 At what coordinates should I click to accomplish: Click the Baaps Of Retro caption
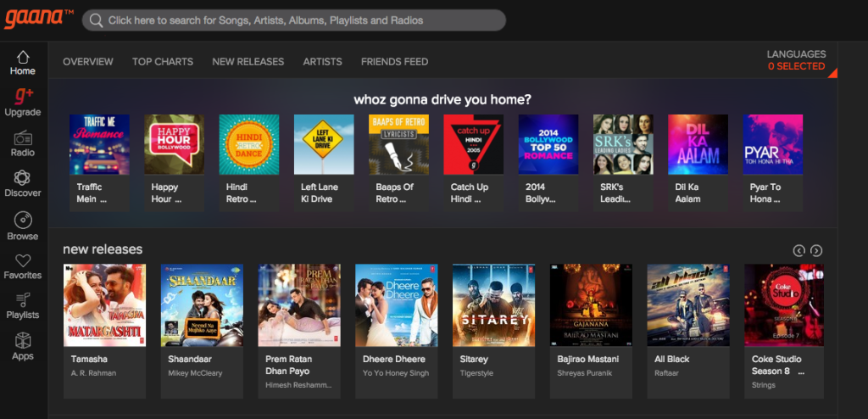click(394, 193)
